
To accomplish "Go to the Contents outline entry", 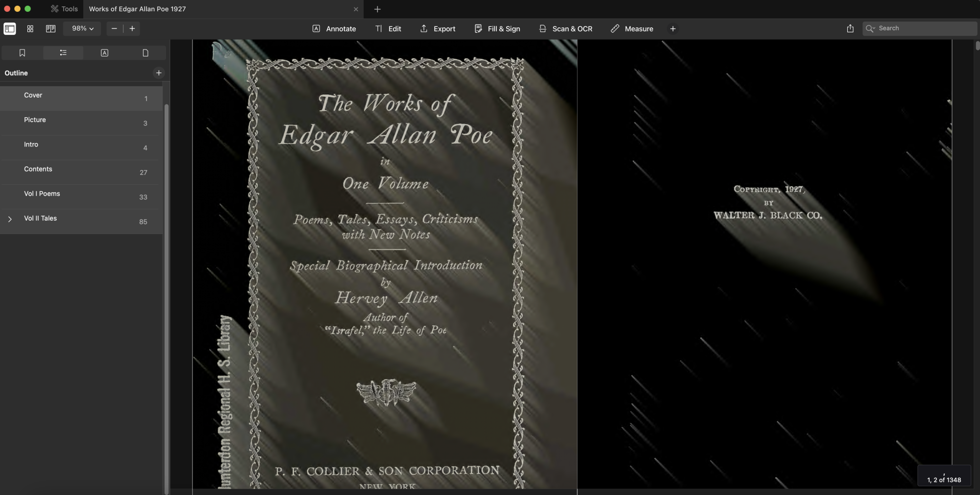I will [x=81, y=172].
